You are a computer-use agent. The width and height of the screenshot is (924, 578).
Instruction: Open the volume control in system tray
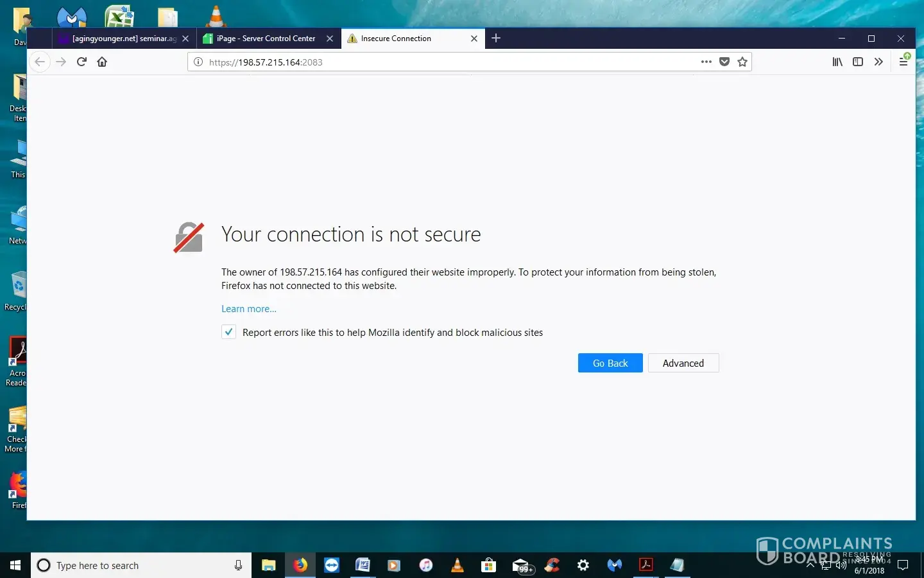click(841, 566)
